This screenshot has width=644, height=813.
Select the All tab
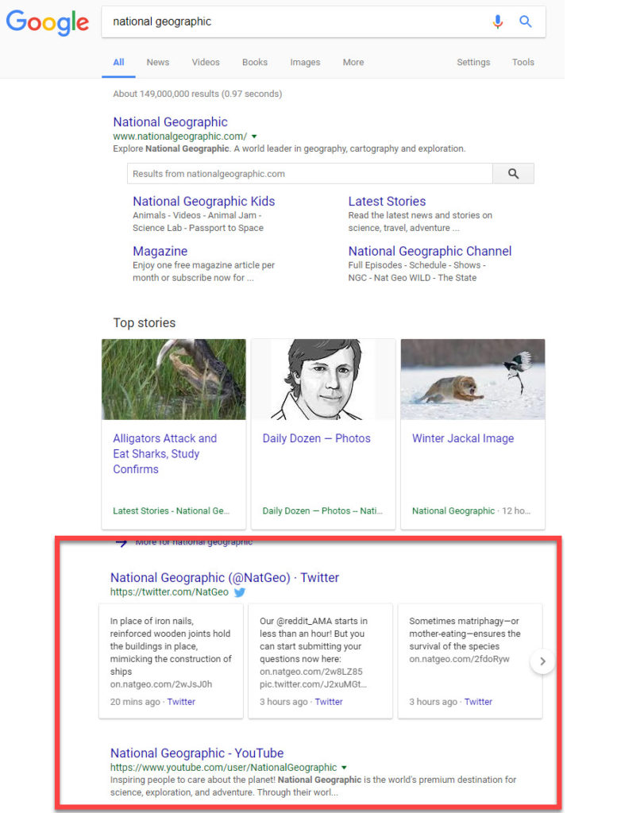pos(119,62)
